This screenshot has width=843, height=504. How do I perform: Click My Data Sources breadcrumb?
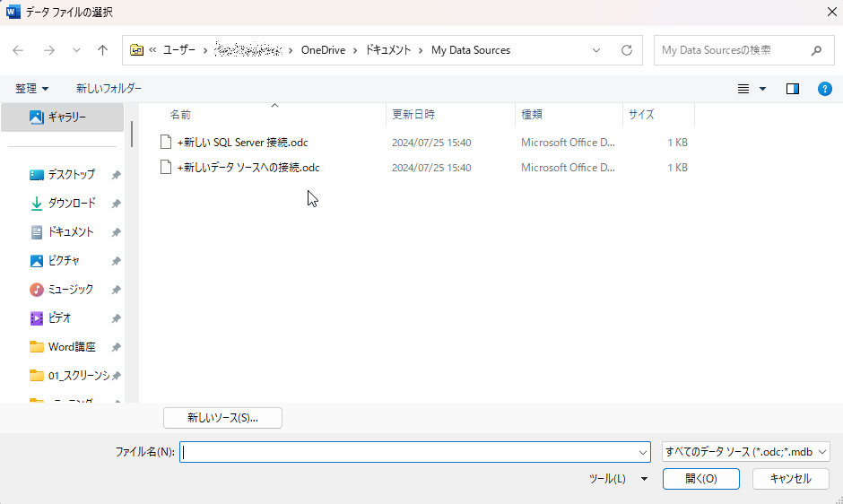[471, 50]
